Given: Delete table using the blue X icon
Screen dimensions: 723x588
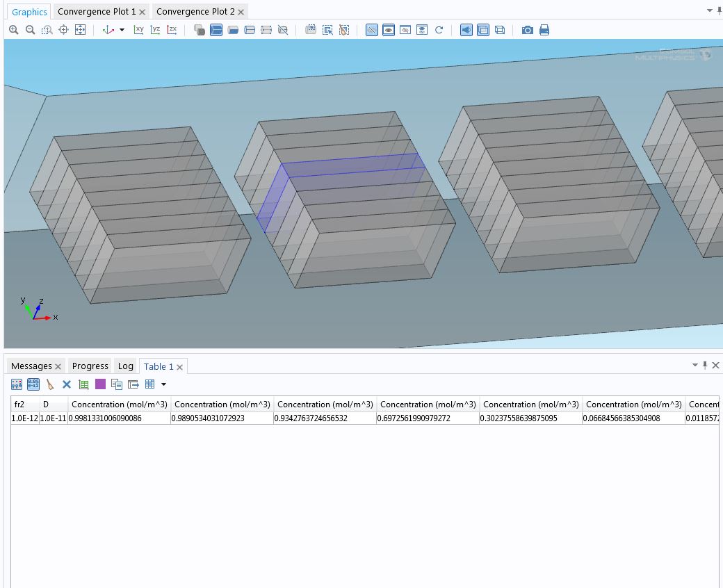Looking at the screenshot, I should (67, 384).
